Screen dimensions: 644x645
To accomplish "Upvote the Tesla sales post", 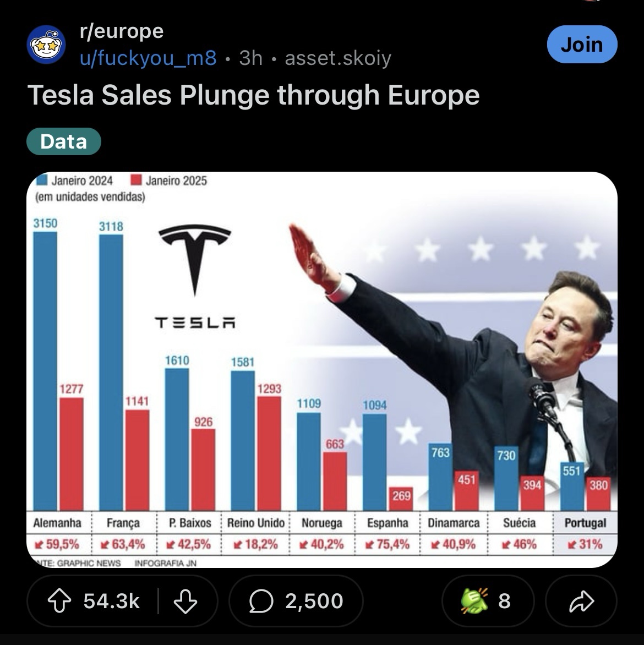I will 59,601.
